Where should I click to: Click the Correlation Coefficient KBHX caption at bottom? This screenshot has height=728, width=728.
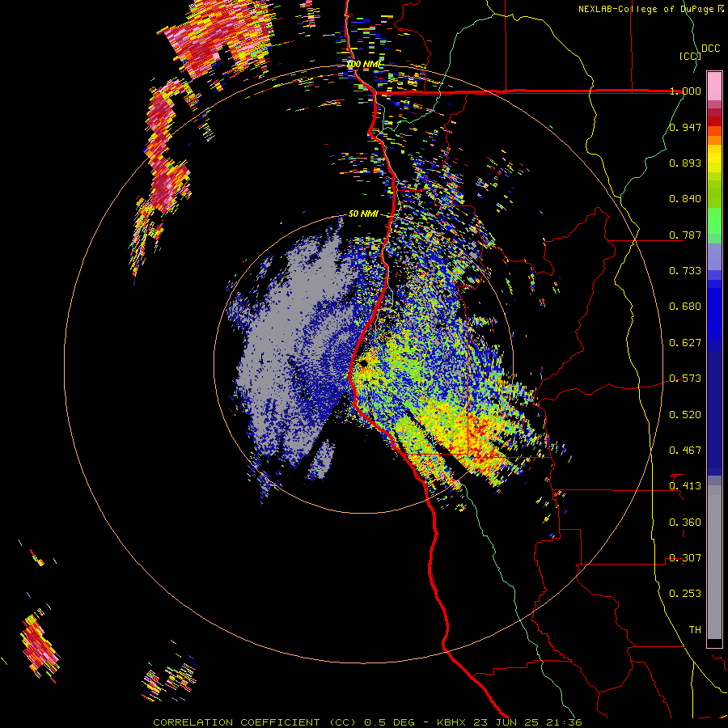(367, 722)
